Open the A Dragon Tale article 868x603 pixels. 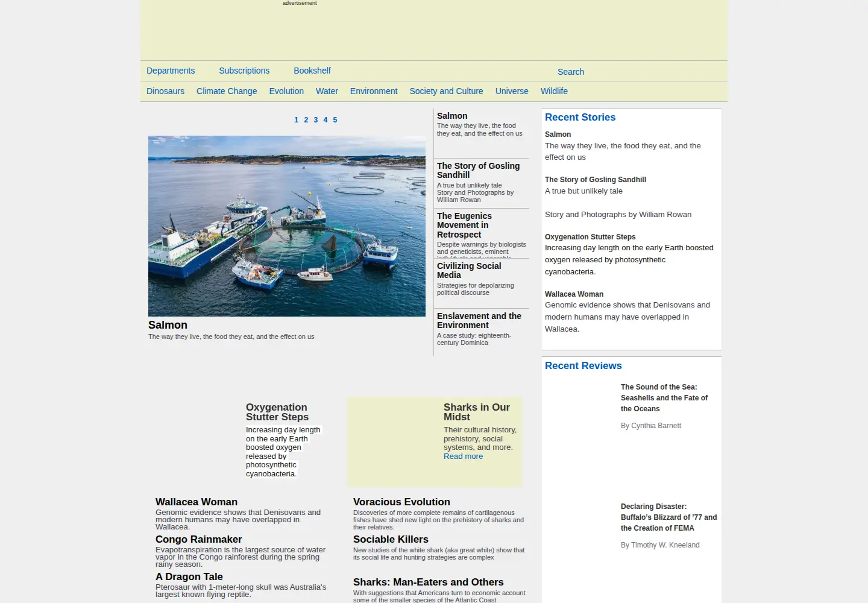pos(189,576)
